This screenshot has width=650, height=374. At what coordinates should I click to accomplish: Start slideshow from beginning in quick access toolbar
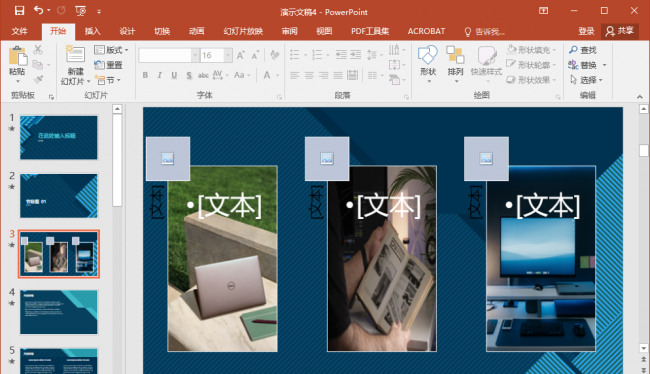pyautogui.click(x=80, y=11)
